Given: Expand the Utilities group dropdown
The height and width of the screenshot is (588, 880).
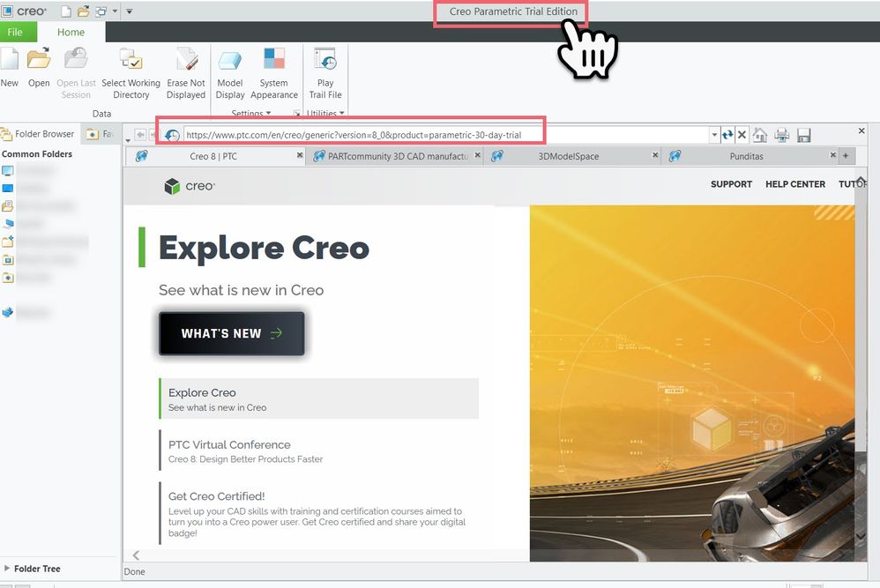Looking at the screenshot, I should click(x=325, y=114).
